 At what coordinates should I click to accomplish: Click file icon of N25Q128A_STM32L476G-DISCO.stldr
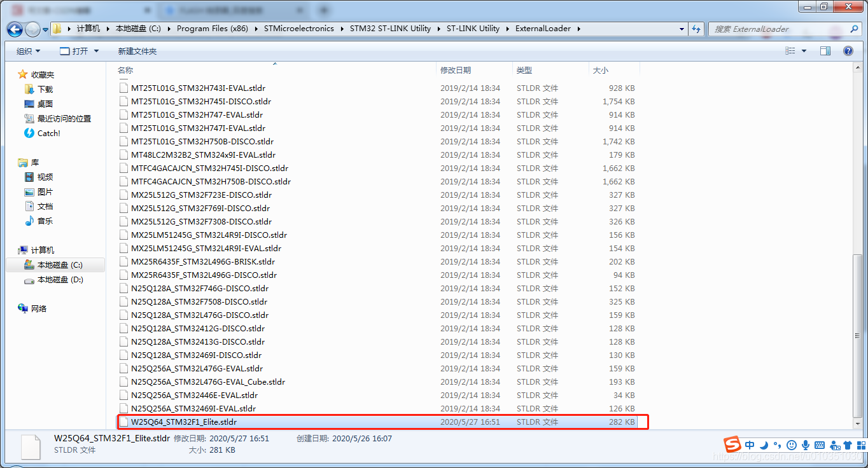124,315
